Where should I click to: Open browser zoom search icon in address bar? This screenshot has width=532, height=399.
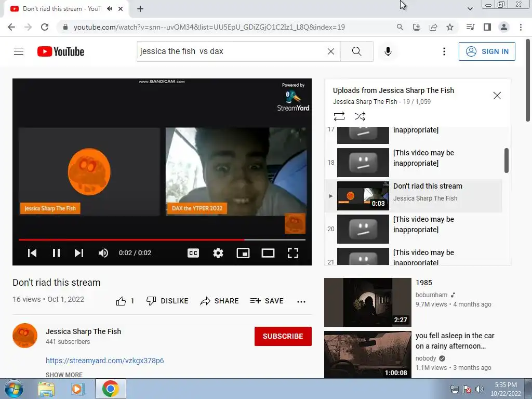click(400, 27)
